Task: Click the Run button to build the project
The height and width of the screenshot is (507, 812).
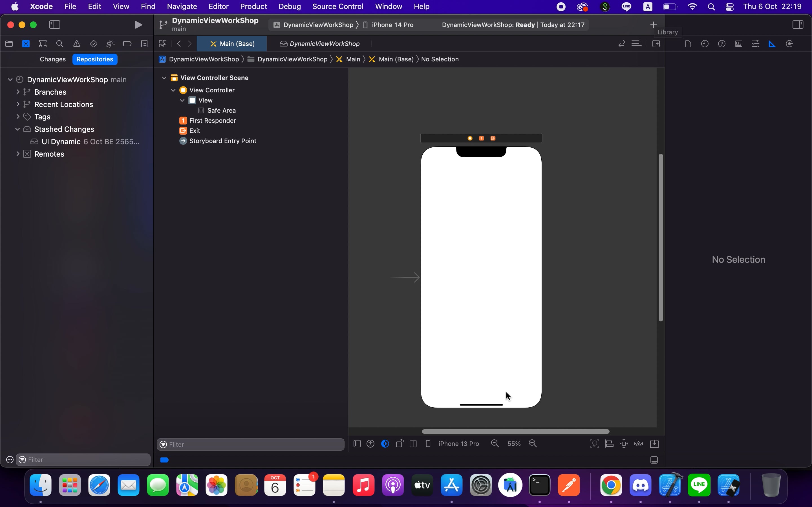Action: click(x=138, y=25)
